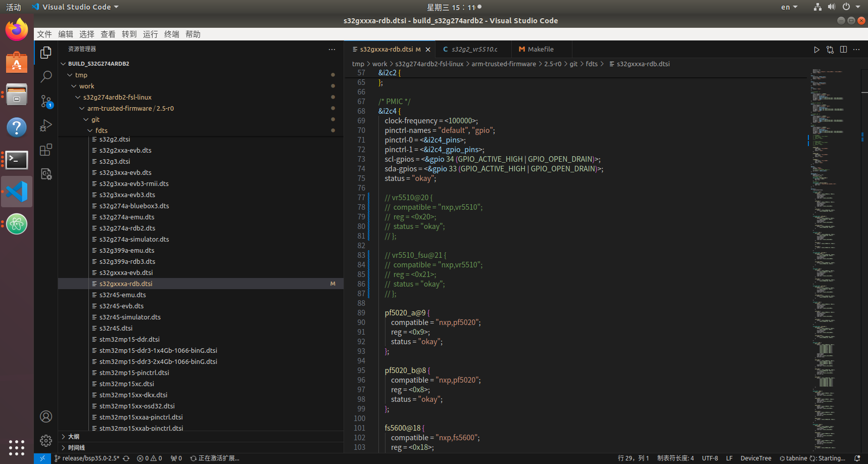The image size is (868, 464).
Task: Launch the Terminal from the Ubuntu dock
Action: (17, 160)
